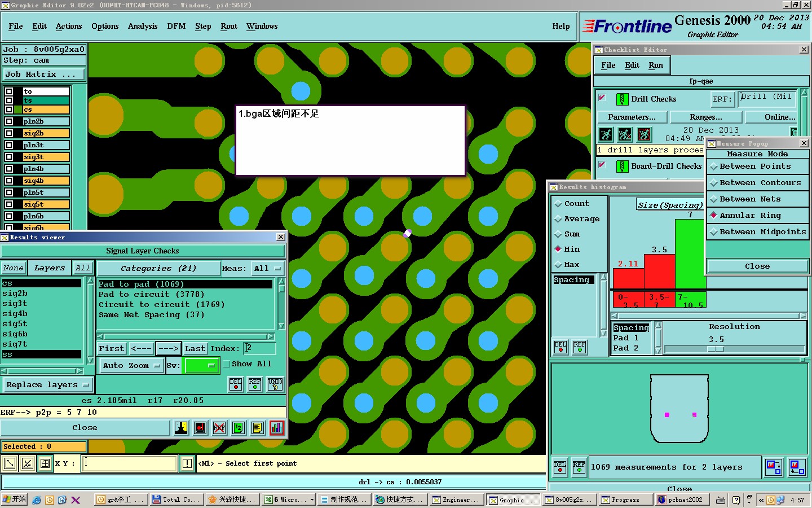This screenshot has width=812, height=508.
Task: Click the green 7 histogram bar
Action: coord(690,254)
